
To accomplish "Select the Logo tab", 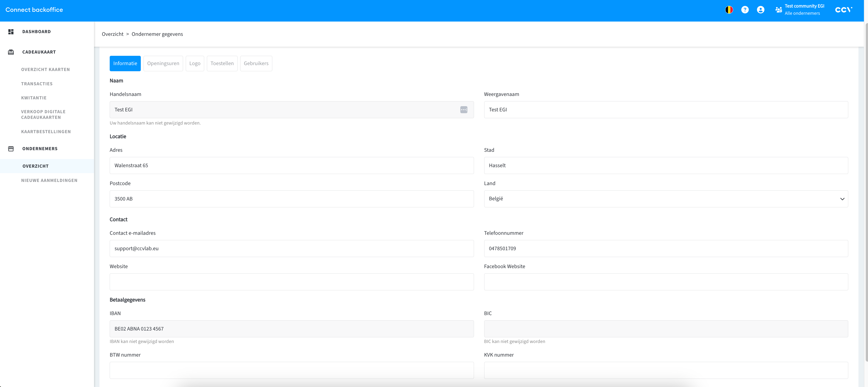I will coord(195,64).
